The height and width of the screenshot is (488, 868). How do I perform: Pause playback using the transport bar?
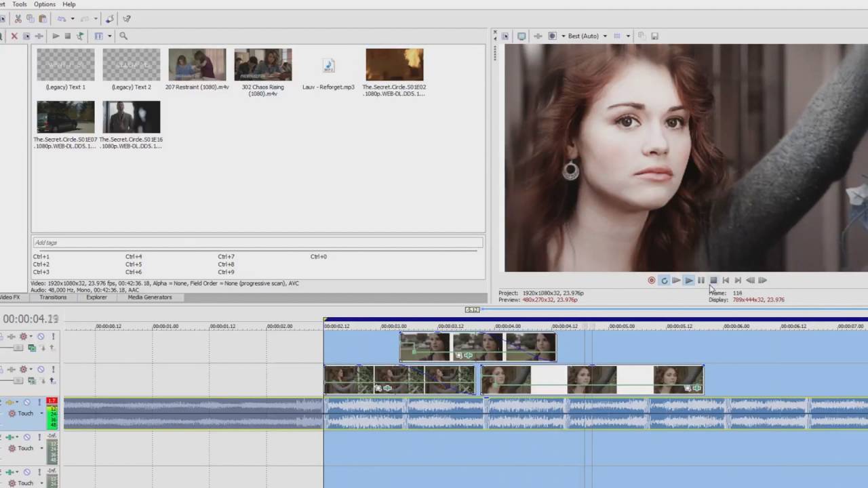(701, 280)
